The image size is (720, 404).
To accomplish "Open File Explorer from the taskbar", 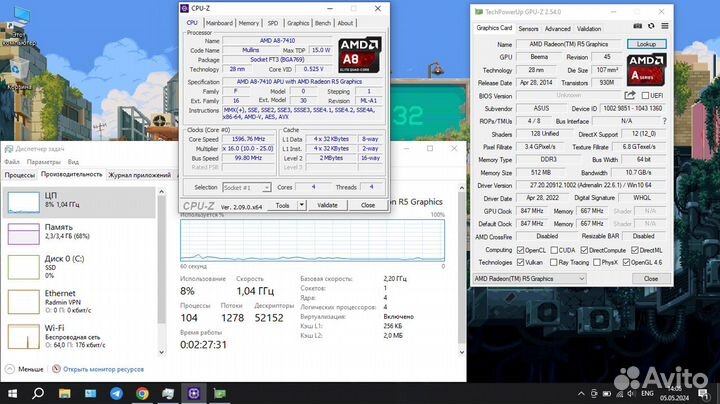I will (65, 393).
